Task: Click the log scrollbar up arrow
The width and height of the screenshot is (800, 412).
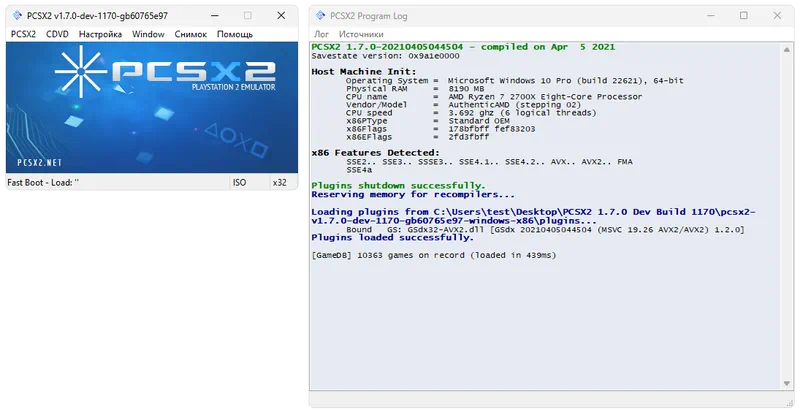Action: tap(786, 49)
